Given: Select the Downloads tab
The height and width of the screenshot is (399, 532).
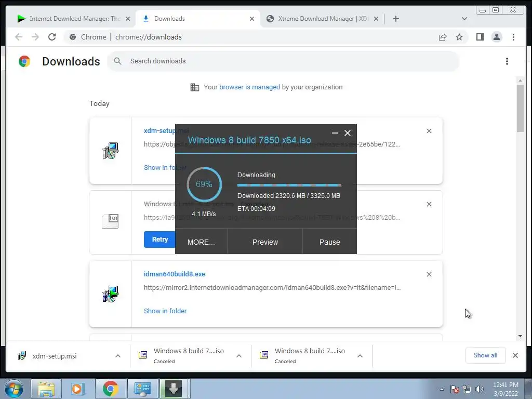Looking at the screenshot, I should 197,19.
